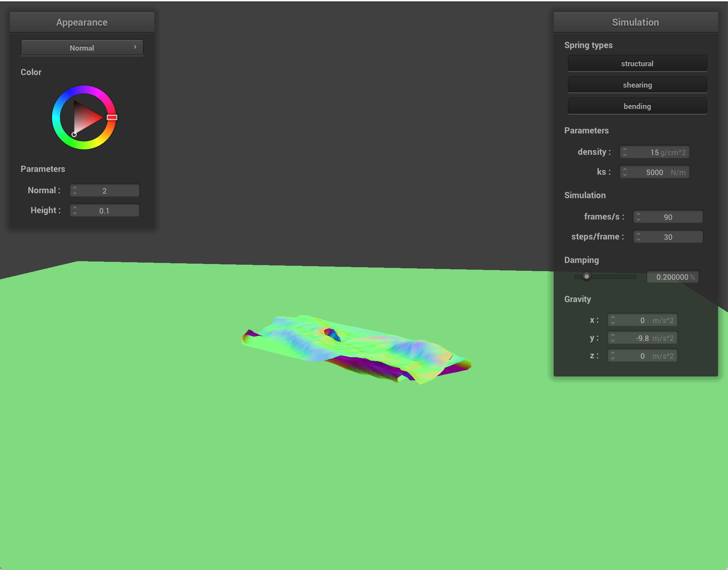Click the "Damping" section label
The image size is (728, 570).
[581, 260]
